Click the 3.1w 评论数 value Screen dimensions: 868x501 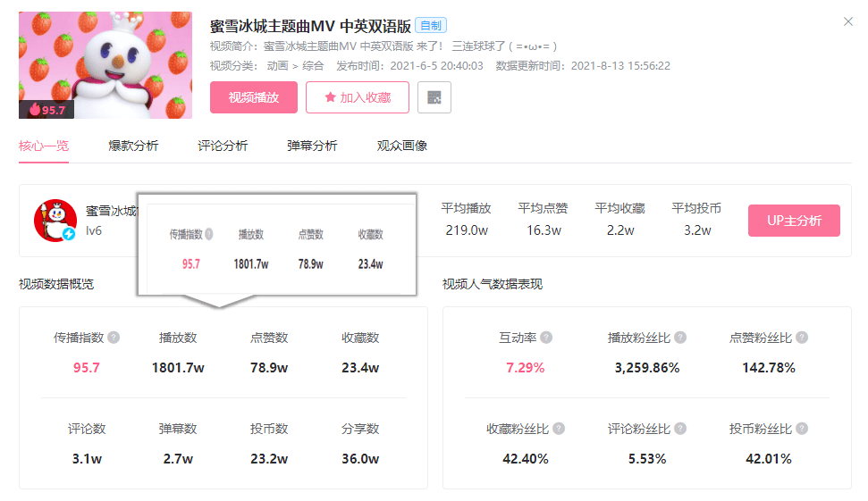click(87, 459)
